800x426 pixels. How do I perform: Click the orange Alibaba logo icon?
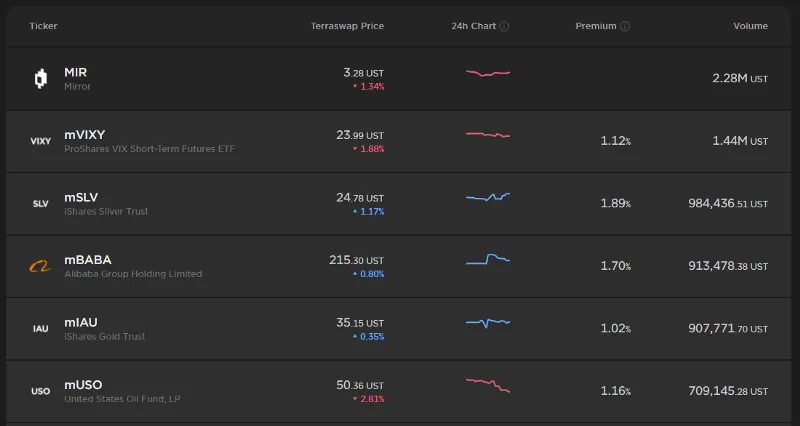40,266
